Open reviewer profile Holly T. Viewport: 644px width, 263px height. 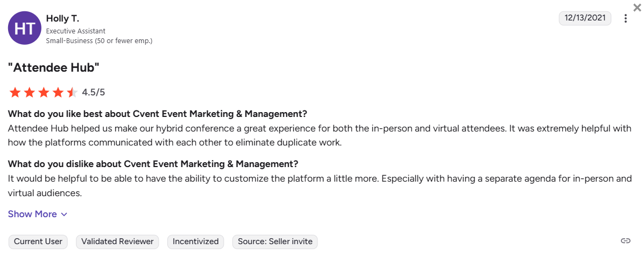click(x=62, y=19)
